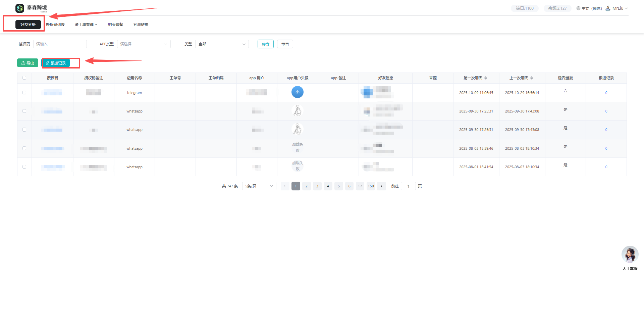The width and height of the screenshot is (644, 320).
Task: Switch to 授权码列表 tab
Action: point(55,25)
